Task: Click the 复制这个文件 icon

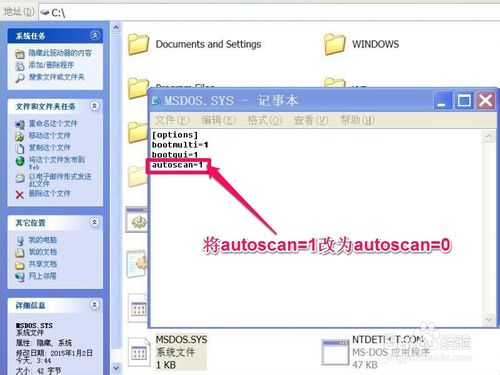Action: click(20, 148)
